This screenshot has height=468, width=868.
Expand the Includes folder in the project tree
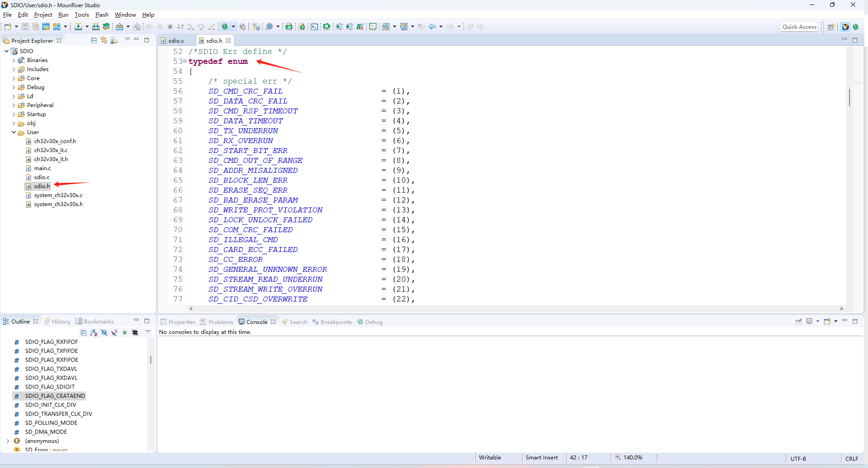(x=14, y=69)
